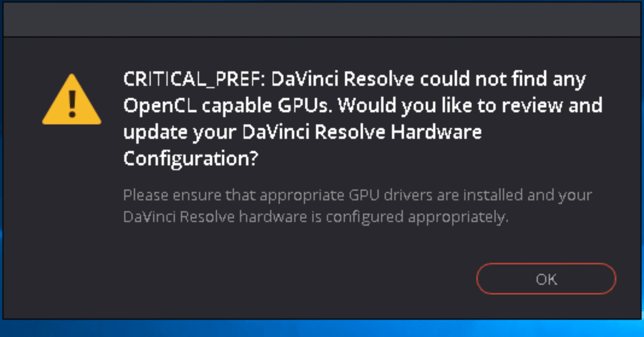This screenshot has height=337, width=644.
Task: Click OK to review hardware configuration
Action: tap(546, 279)
